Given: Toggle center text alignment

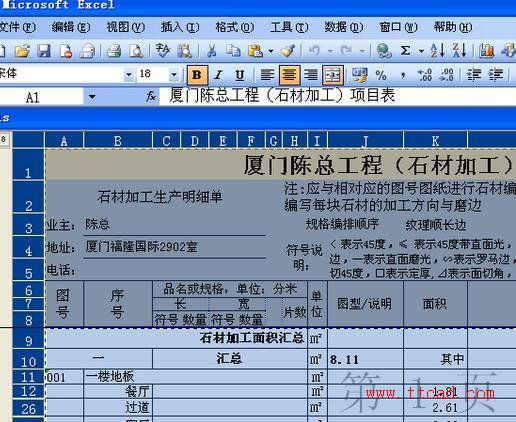Looking at the screenshot, I should pyautogui.click(x=289, y=75).
